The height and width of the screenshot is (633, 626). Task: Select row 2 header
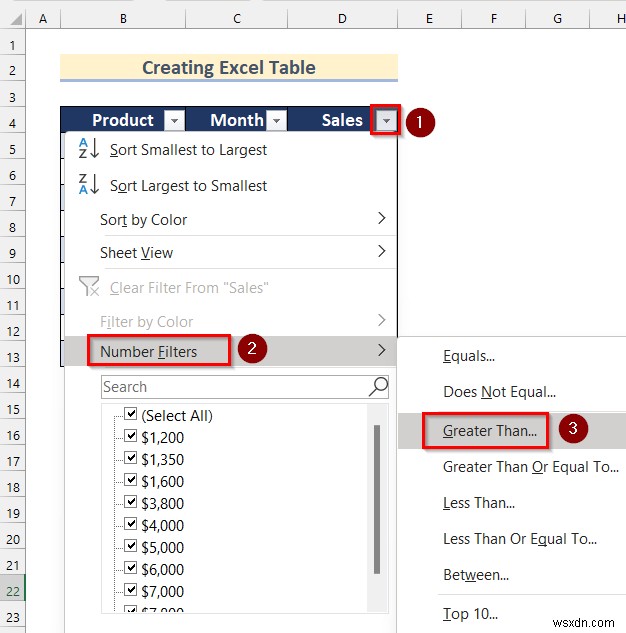pyautogui.click(x=13, y=70)
